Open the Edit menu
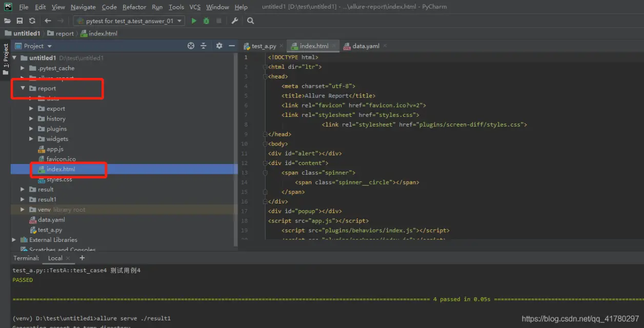Image resolution: width=644 pixels, height=328 pixels. 40,7
